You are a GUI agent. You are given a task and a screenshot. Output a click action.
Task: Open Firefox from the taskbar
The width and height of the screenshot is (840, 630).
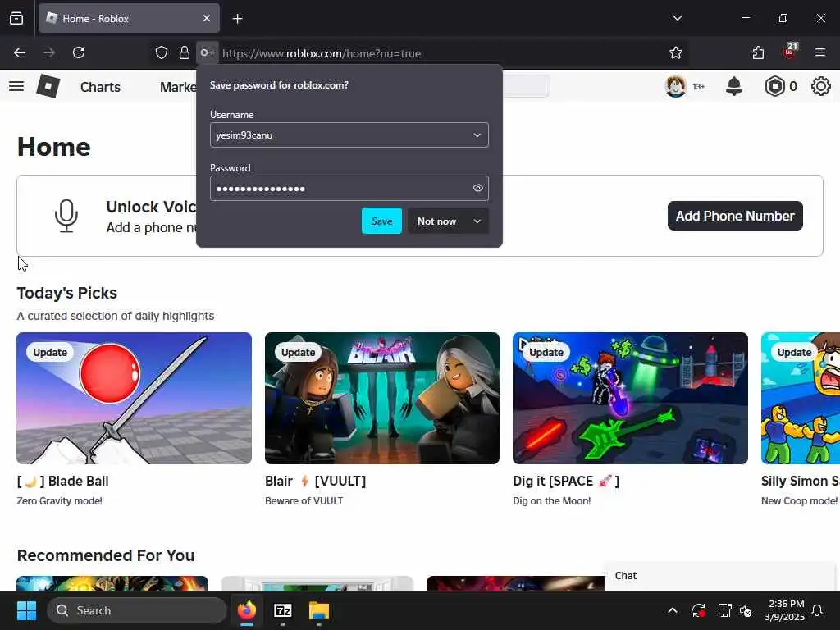point(246,610)
